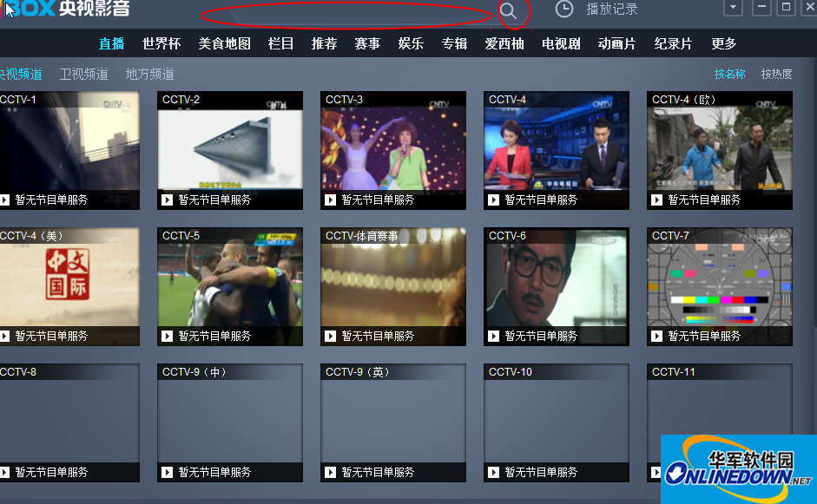Open the CCTV-6 movie channel thumbnail
Screen dimensions: 817x504
[556, 287]
